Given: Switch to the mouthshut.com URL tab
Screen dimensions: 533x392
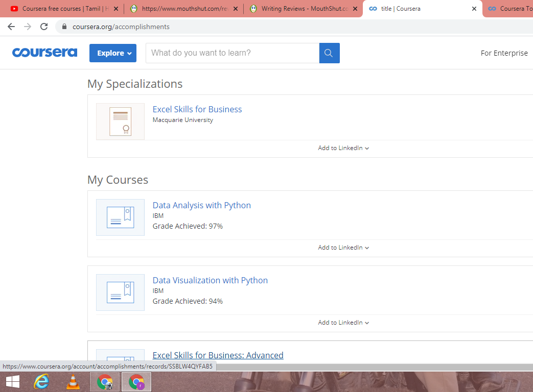Looking at the screenshot, I should [x=183, y=9].
